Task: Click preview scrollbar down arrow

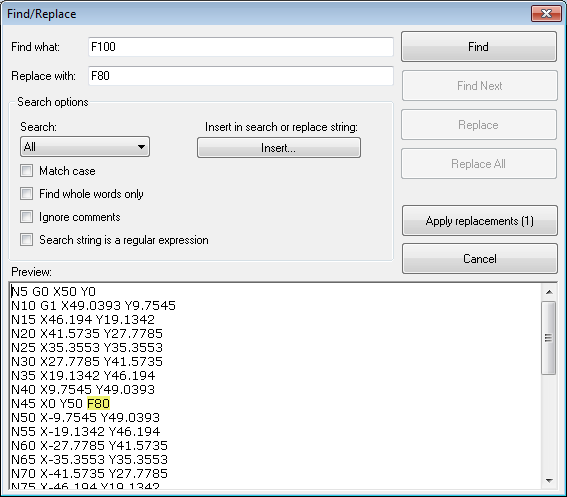Action: click(549, 481)
